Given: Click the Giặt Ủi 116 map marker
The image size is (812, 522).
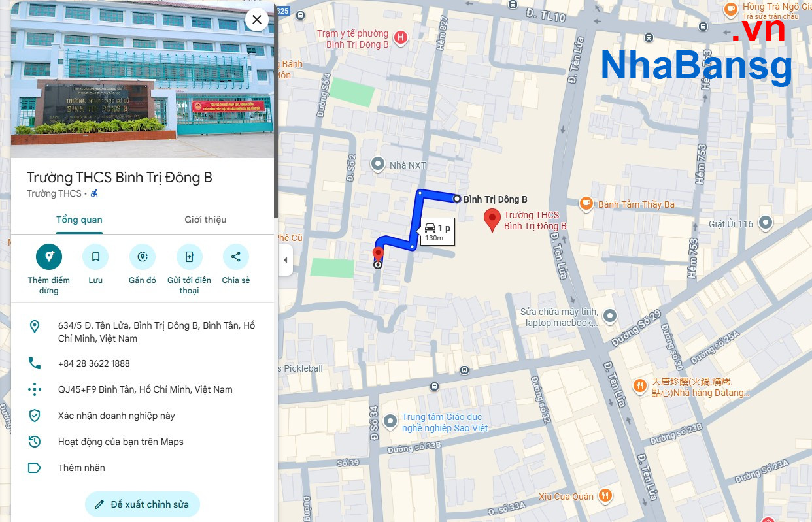Looking at the screenshot, I should pos(764,223).
